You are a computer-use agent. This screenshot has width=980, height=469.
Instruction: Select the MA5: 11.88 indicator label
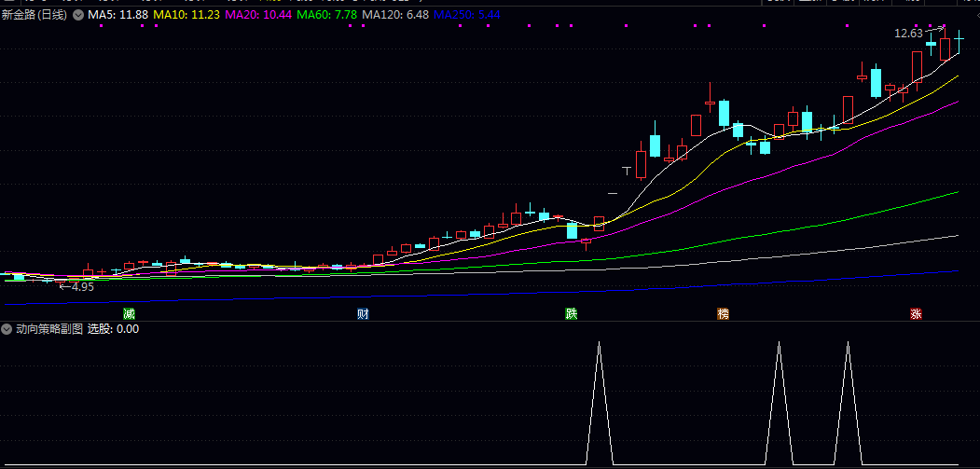117,15
